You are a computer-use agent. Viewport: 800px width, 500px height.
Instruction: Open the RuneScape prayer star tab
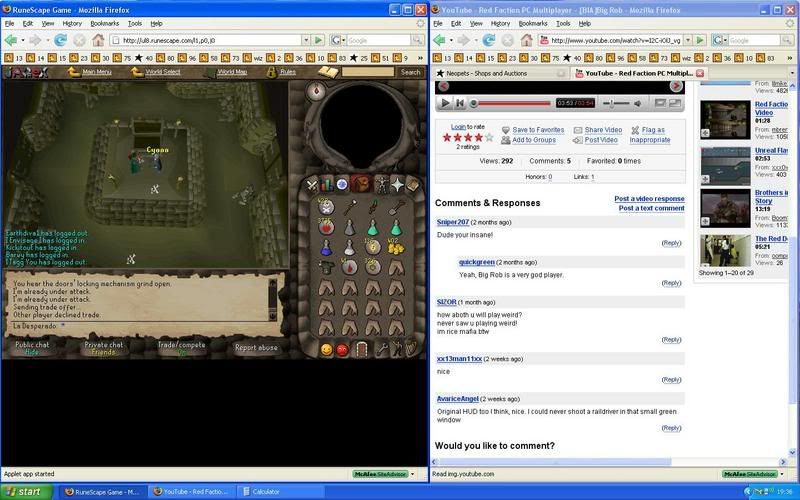[x=397, y=185]
